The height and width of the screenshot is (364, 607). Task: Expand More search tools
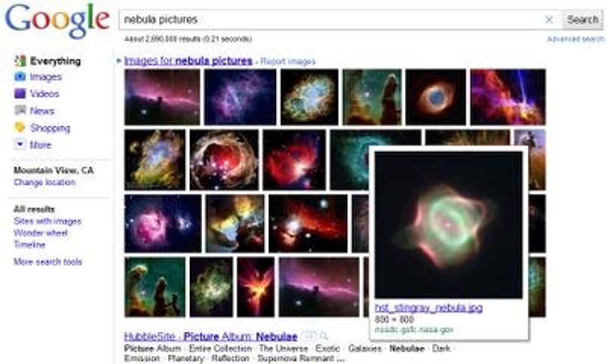pos(48,262)
